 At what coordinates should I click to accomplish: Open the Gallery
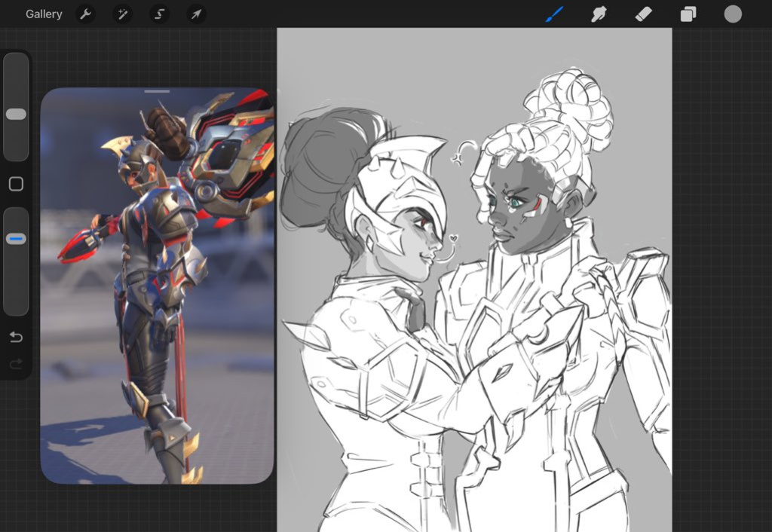[x=44, y=14]
